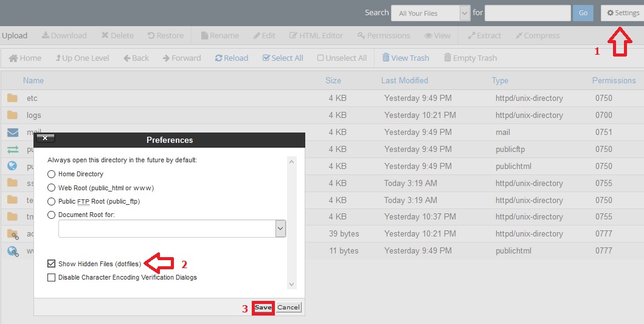Screen dimensions: 644x324
Task: Sort by the Permissions column header
Action: 614,80
